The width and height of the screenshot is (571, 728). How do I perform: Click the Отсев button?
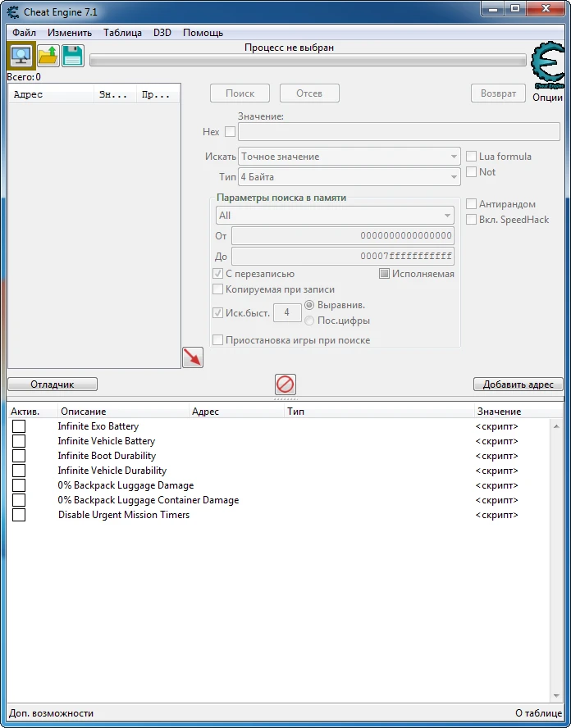click(x=309, y=93)
